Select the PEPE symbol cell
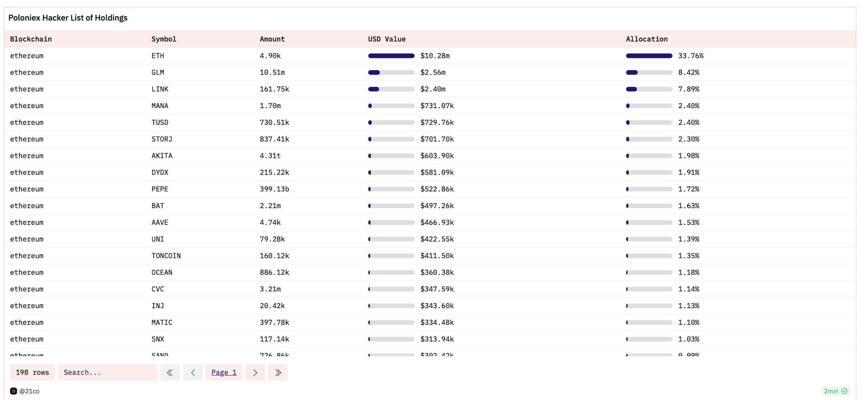The height and width of the screenshot is (400, 868). (x=160, y=189)
